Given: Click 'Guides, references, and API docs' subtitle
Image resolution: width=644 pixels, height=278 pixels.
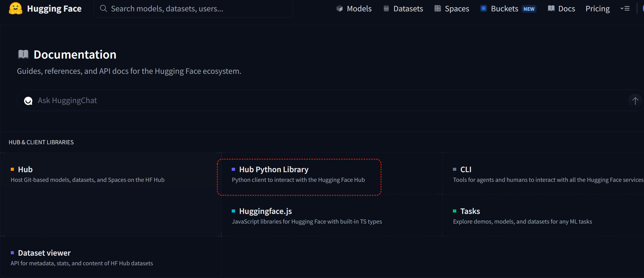Looking at the screenshot, I should 129,71.
